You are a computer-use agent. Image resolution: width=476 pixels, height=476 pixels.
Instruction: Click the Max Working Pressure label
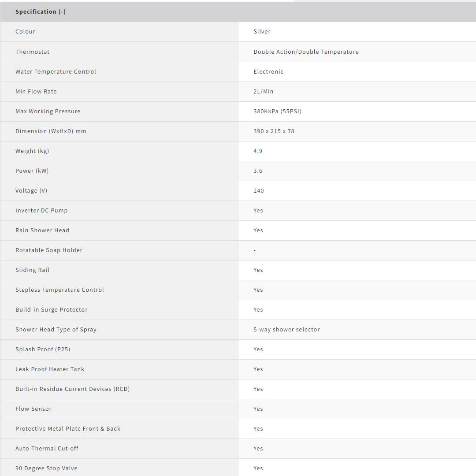tap(48, 112)
